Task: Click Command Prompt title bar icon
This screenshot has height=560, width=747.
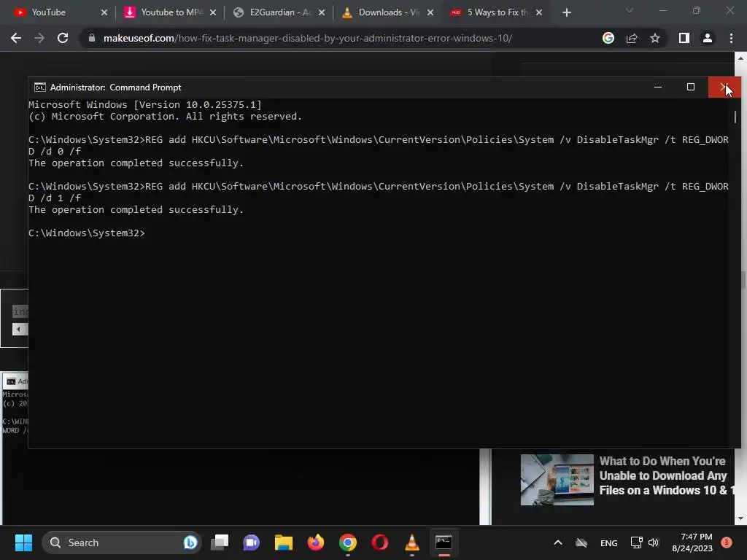Action: click(40, 87)
